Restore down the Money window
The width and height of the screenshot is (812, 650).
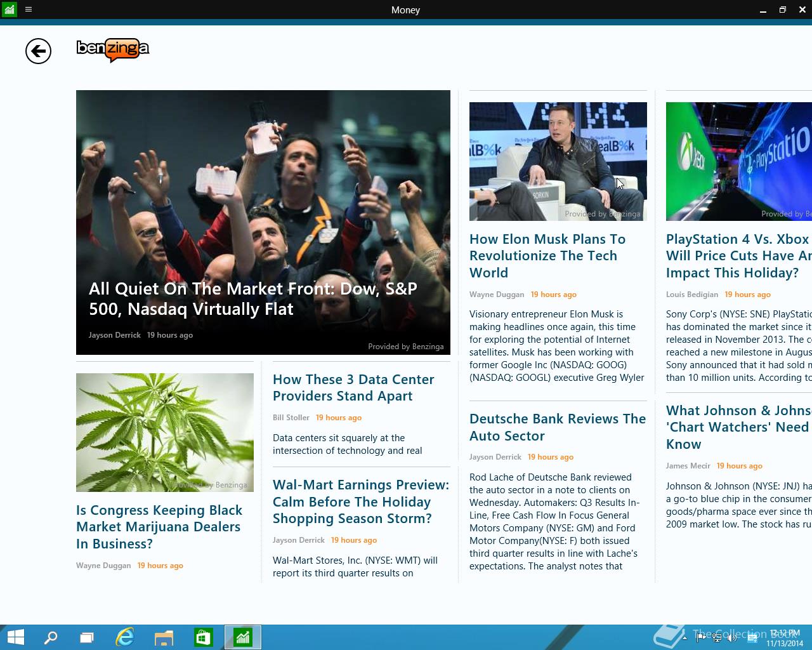tap(783, 10)
